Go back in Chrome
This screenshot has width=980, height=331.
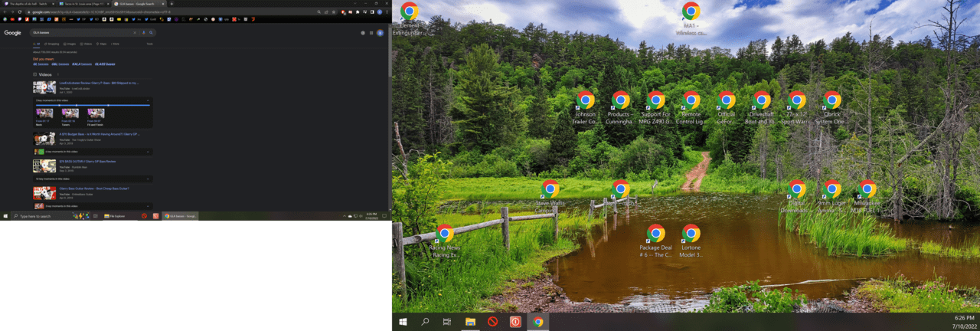point(5,12)
